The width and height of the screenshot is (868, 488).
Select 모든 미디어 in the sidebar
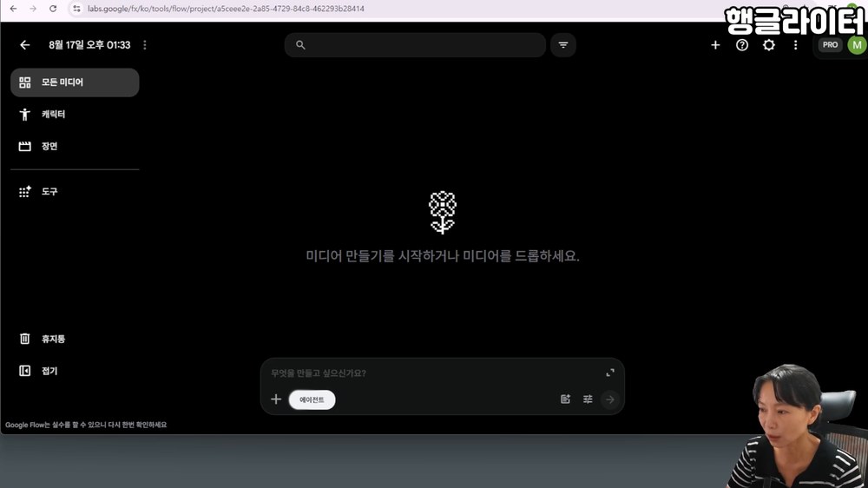click(x=75, y=82)
